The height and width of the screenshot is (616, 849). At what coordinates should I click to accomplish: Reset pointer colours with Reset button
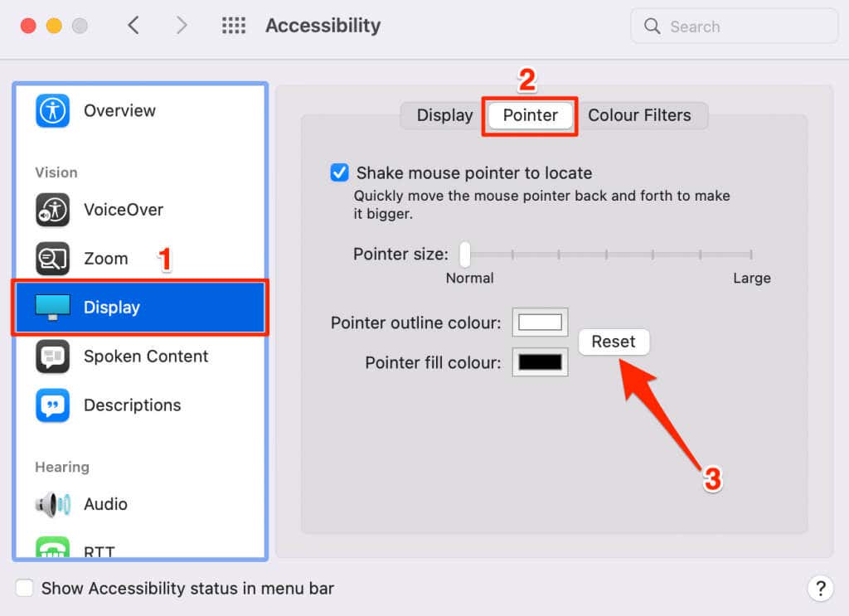click(x=614, y=342)
